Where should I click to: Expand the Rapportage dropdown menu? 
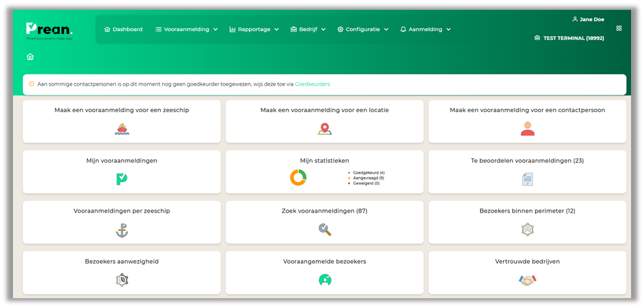click(x=254, y=29)
